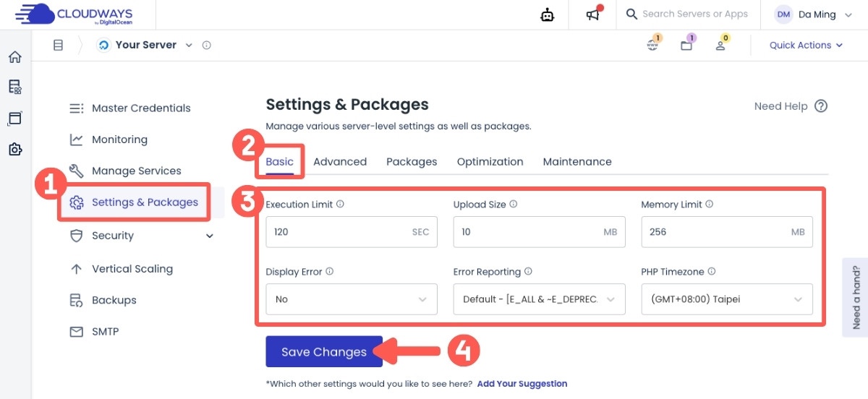Open the team members icon with badge
868x399 pixels.
click(x=720, y=45)
